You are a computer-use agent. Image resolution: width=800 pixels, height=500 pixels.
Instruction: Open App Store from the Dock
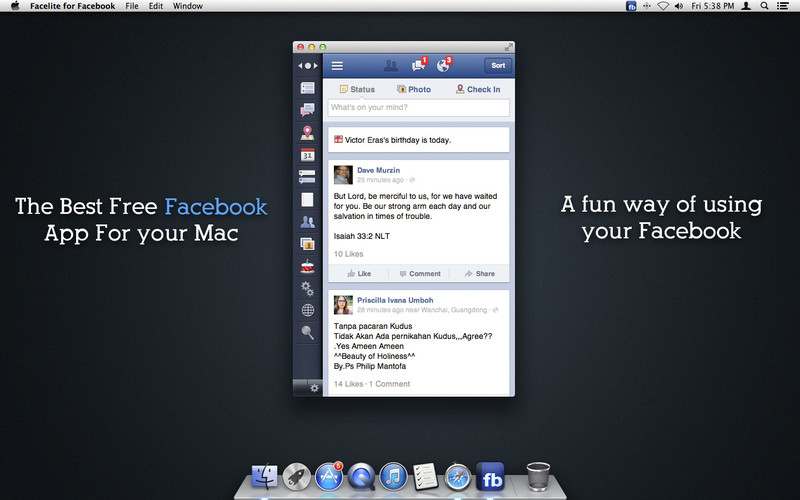[329, 477]
